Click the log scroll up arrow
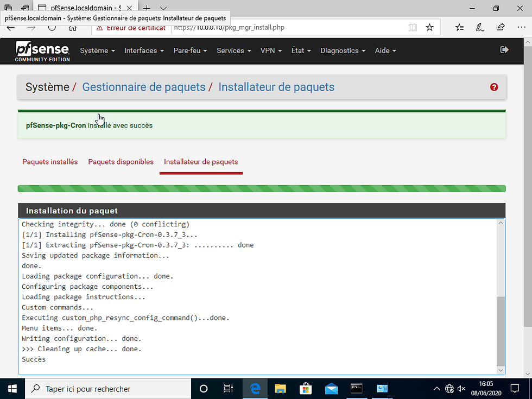The width and height of the screenshot is (532, 399). pos(501,223)
